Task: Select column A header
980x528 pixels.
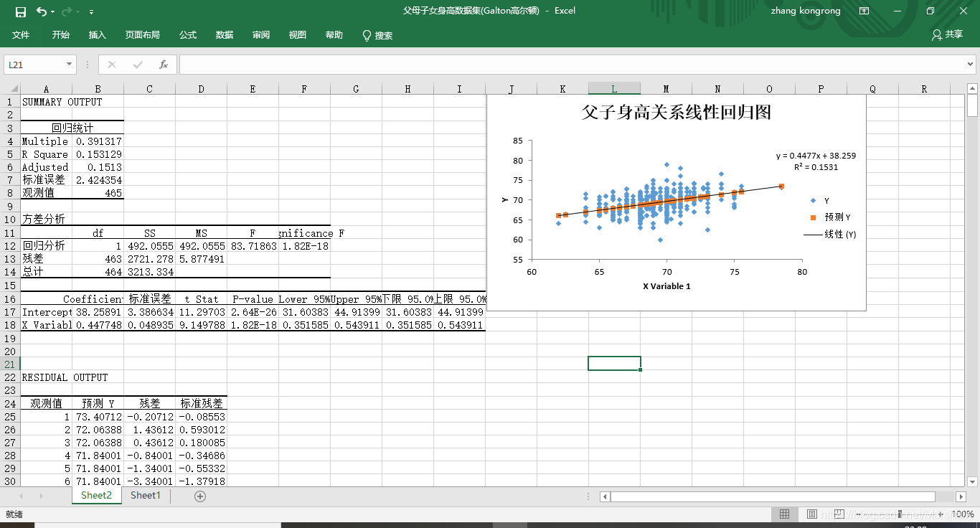Action: click(x=47, y=89)
